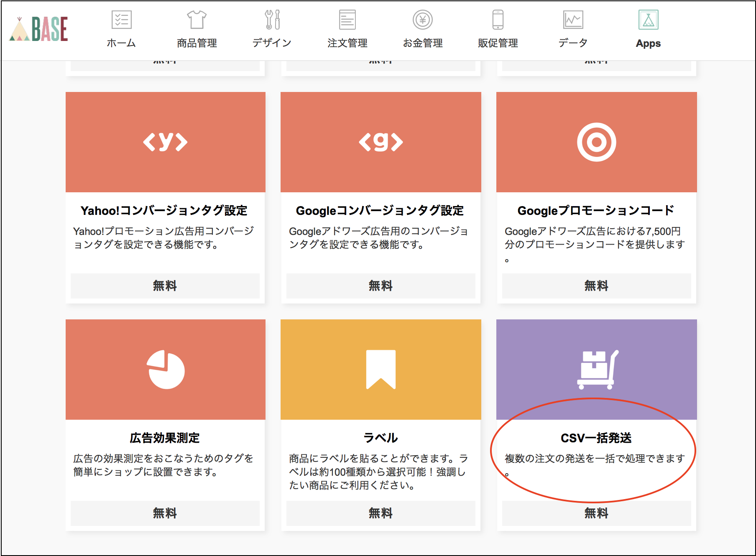Viewport: 756px width, 556px height.
Task: Click 広告の効果測定をおこなう description text
Action: coord(163,465)
